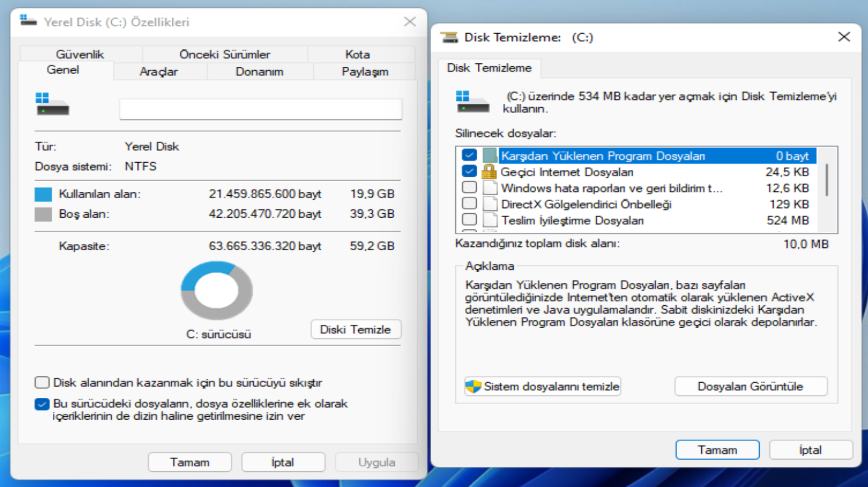
Task: Click the file icon of Teslim İyileştirme Dosyaları
Action: [x=490, y=220]
